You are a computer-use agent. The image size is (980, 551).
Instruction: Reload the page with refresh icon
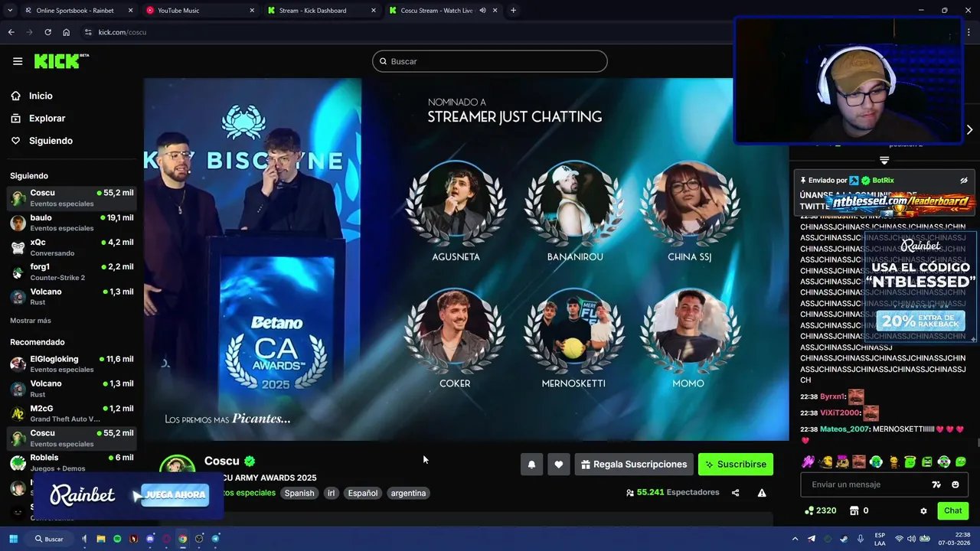(47, 32)
